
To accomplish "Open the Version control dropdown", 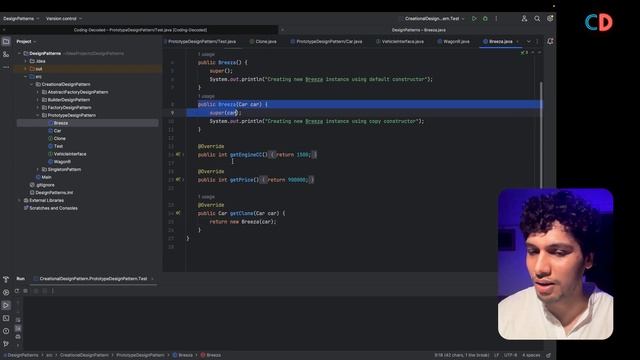I will [x=64, y=18].
